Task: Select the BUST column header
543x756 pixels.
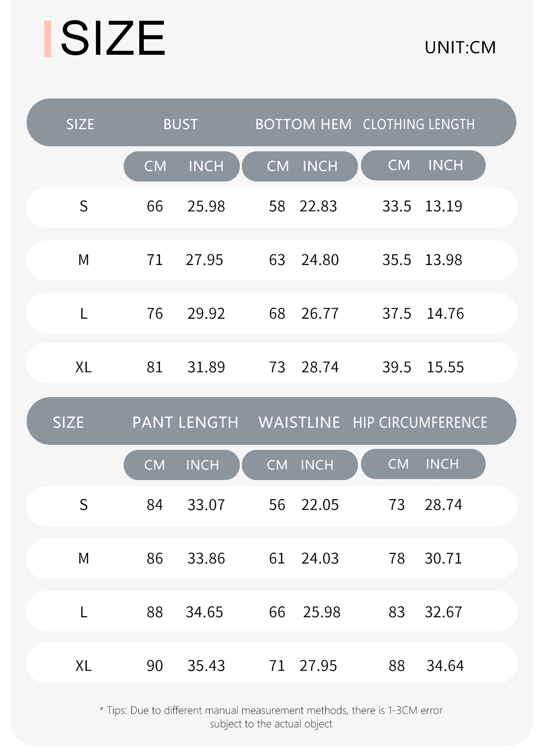Action: tap(180, 124)
